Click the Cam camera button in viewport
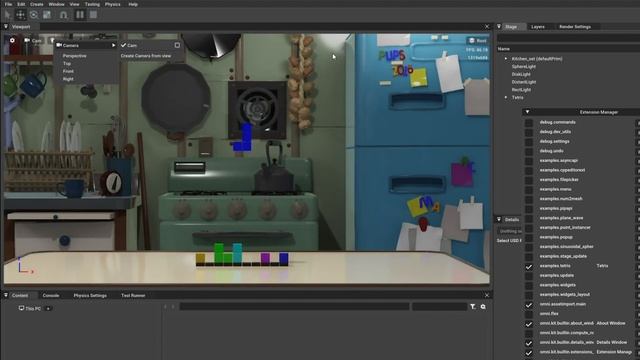Screen dimensions: 640x360 pos(33,40)
